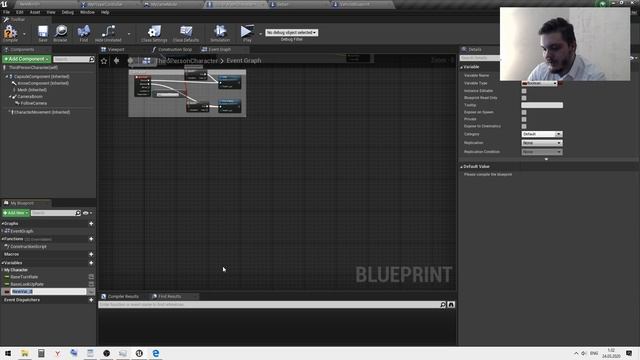The height and width of the screenshot is (360, 640).
Task: Click the Find binoculars toolbar icon
Action: point(84,33)
